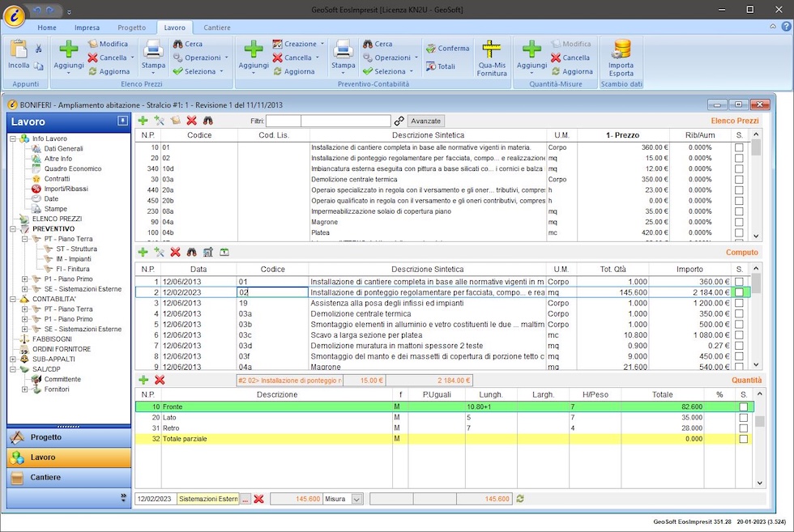The image size is (794, 532).
Task: Toggle checkbox for Computo row 3 code 19
Action: (x=739, y=303)
